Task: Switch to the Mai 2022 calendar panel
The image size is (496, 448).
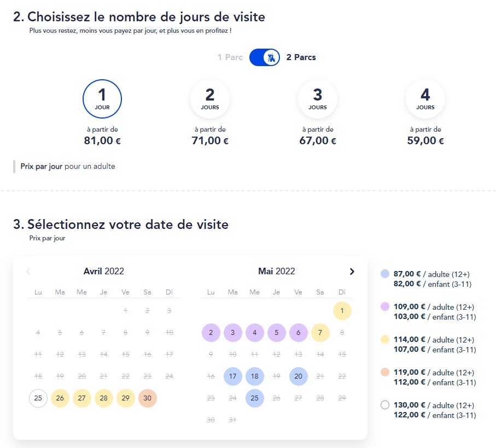Action: (x=276, y=271)
